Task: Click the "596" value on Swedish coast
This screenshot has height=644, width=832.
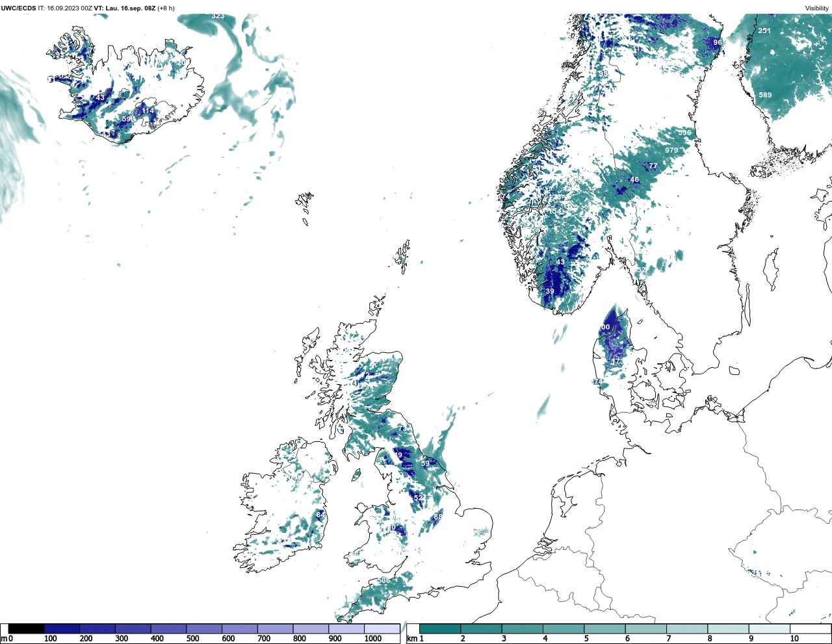Action: click(x=684, y=133)
